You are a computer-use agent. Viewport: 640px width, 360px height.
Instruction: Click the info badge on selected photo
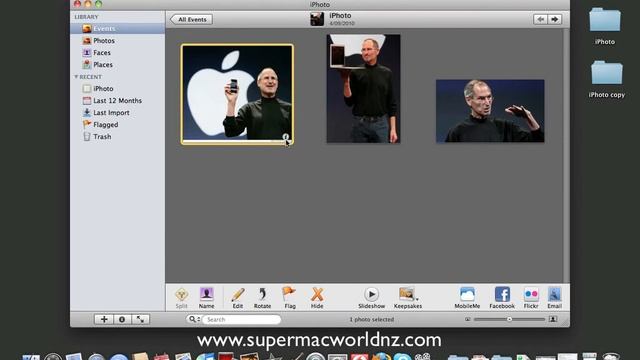286,137
